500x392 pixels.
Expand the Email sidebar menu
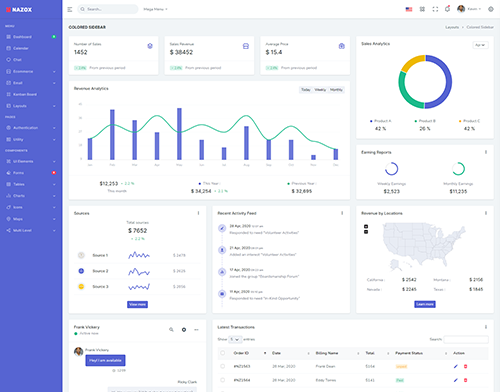(31, 83)
